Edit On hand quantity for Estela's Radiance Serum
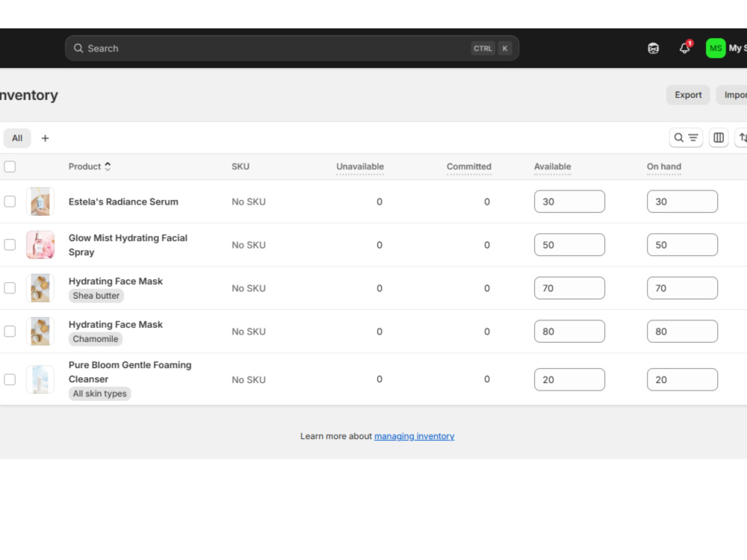The width and height of the screenshot is (747, 560). [x=682, y=202]
